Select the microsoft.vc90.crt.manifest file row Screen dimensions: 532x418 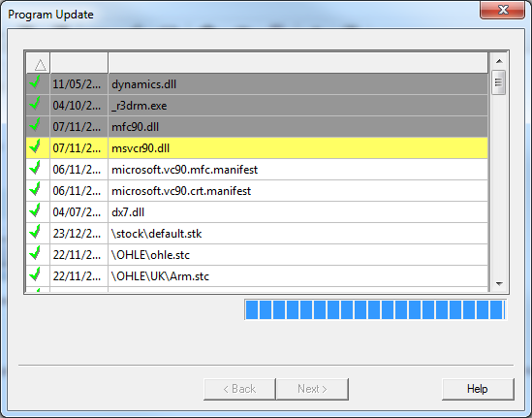257,191
